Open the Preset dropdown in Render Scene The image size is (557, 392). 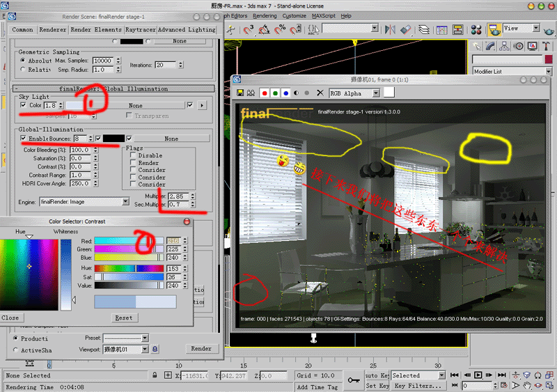pyautogui.click(x=145, y=338)
